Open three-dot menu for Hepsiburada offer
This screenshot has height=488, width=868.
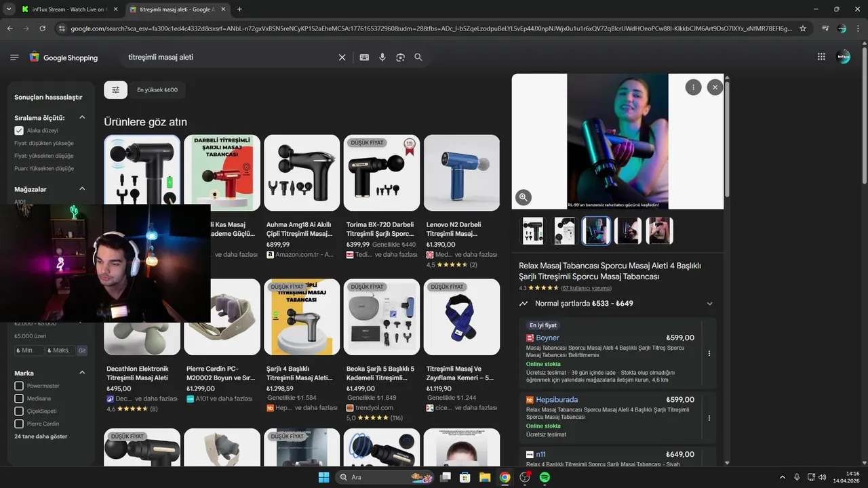coord(709,418)
